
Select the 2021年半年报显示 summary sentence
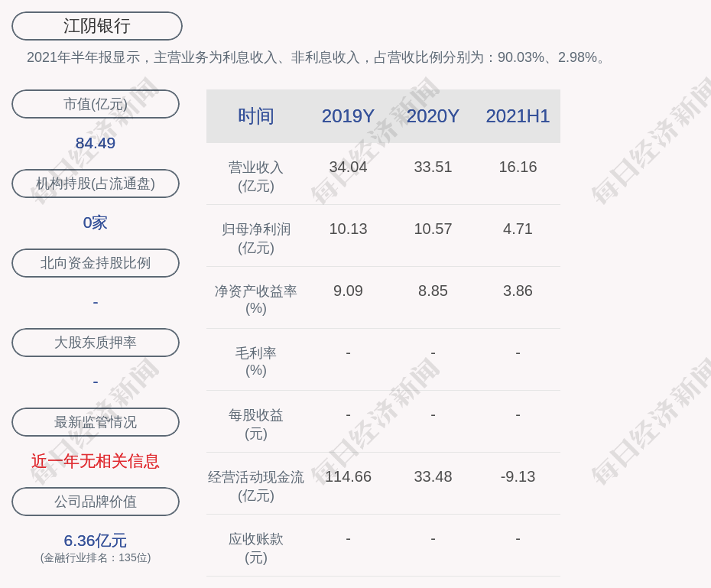pos(317,57)
